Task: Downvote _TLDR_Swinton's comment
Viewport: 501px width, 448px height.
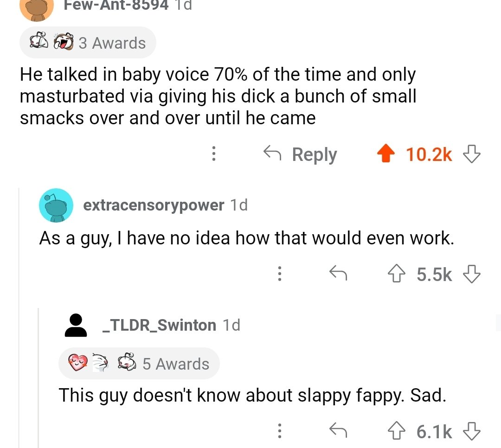Action: pyautogui.click(x=472, y=431)
